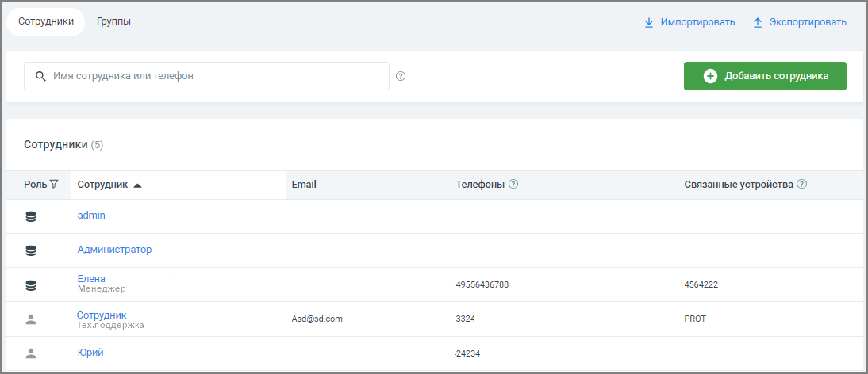Screen dimensions: 868x374
Task: Click phone number 3324
Action: [465, 319]
